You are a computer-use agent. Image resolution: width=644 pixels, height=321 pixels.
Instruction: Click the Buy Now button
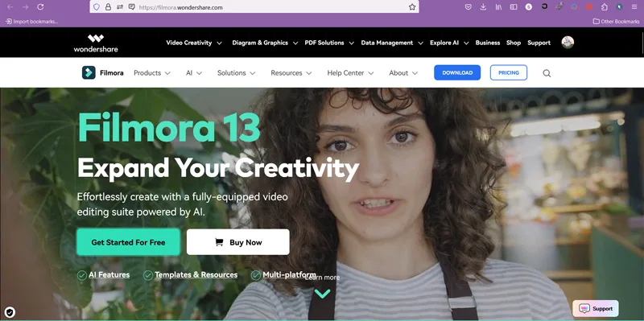point(237,242)
